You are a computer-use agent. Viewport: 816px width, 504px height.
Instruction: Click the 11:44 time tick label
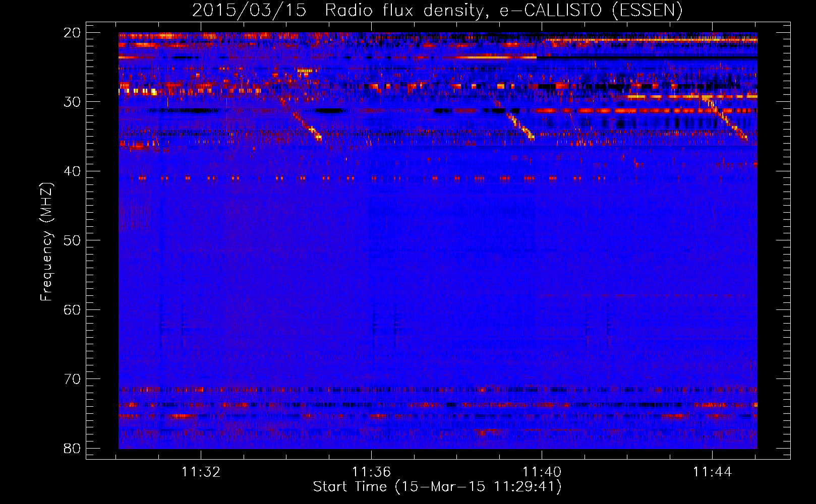click(713, 472)
